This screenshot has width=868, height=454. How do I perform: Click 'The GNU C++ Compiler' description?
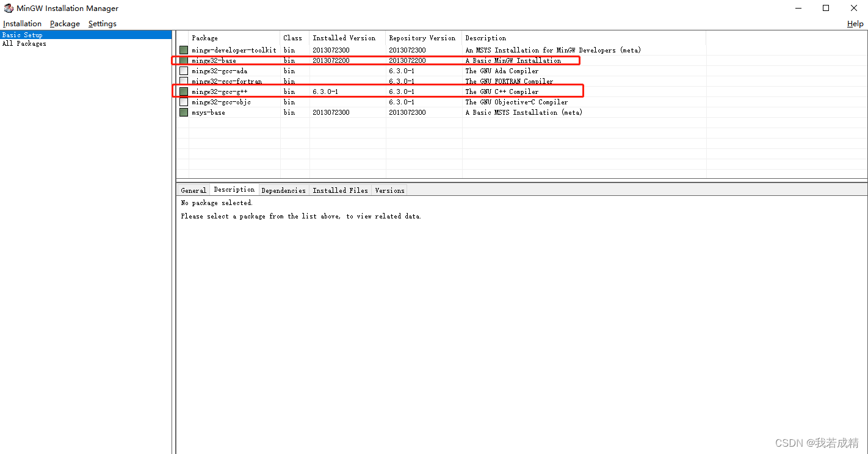coord(502,92)
